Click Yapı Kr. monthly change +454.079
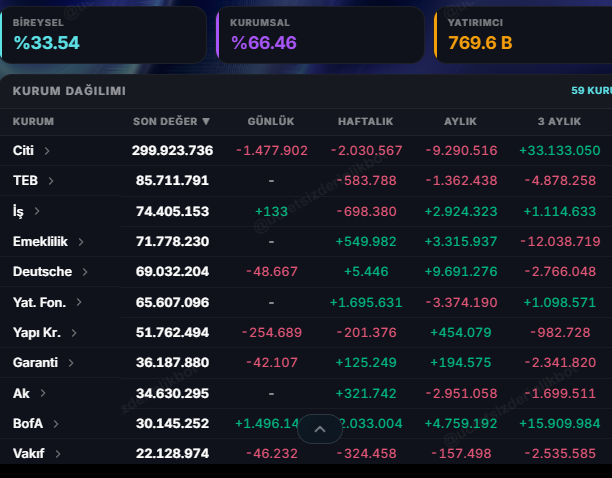 pos(461,332)
